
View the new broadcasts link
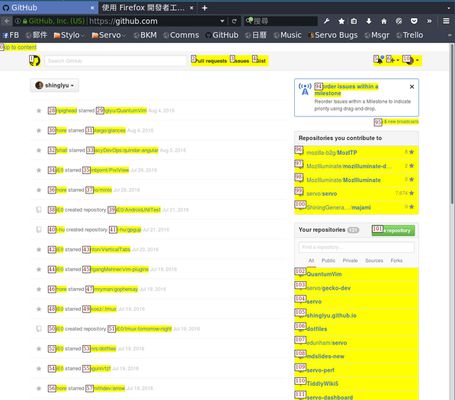pos(396,122)
